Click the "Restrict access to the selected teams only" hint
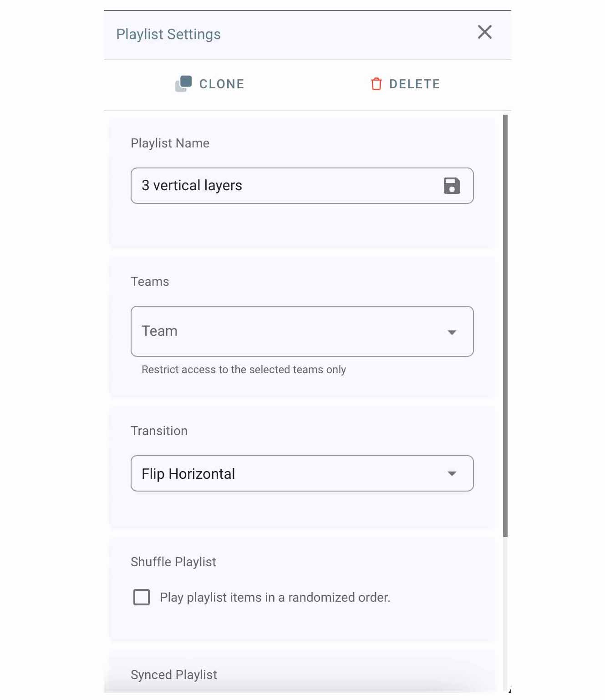Screen dimensions: 605x700 244,370
